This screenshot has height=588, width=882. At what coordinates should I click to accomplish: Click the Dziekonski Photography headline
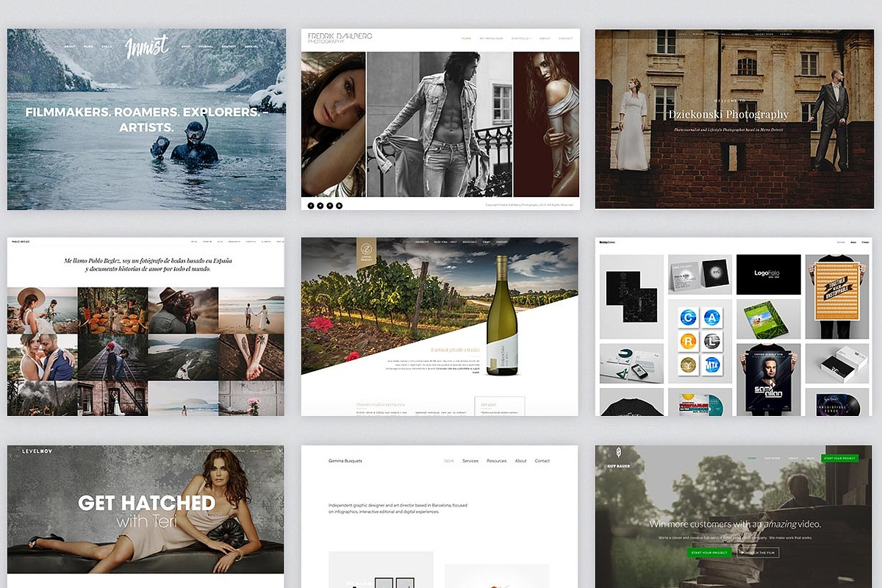(728, 114)
